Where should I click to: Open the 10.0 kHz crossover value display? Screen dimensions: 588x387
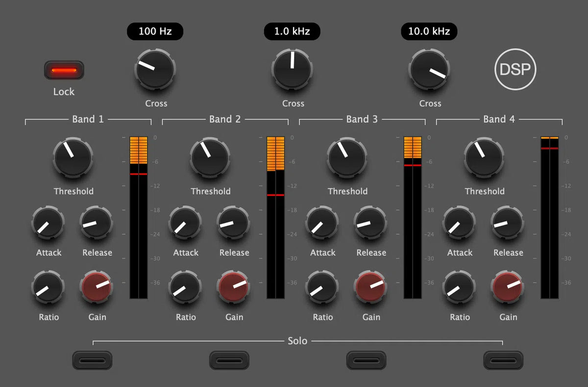point(429,31)
